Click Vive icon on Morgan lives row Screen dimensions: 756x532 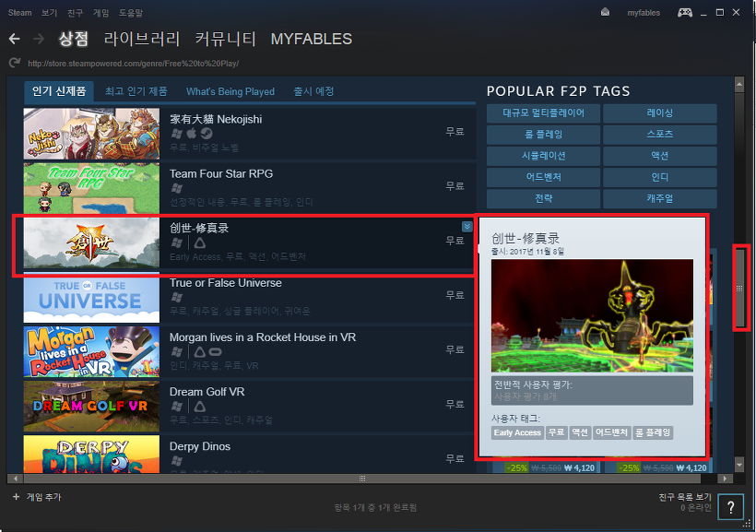click(x=200, y=351)
